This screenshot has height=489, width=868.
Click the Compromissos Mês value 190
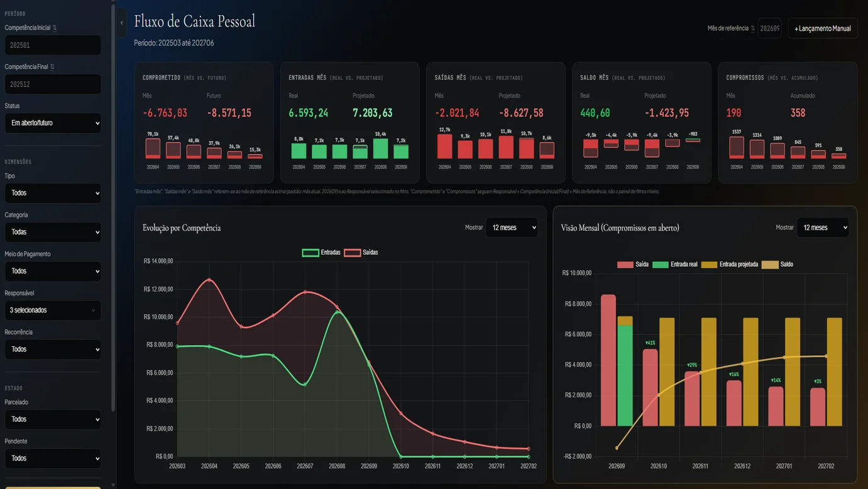733,113
